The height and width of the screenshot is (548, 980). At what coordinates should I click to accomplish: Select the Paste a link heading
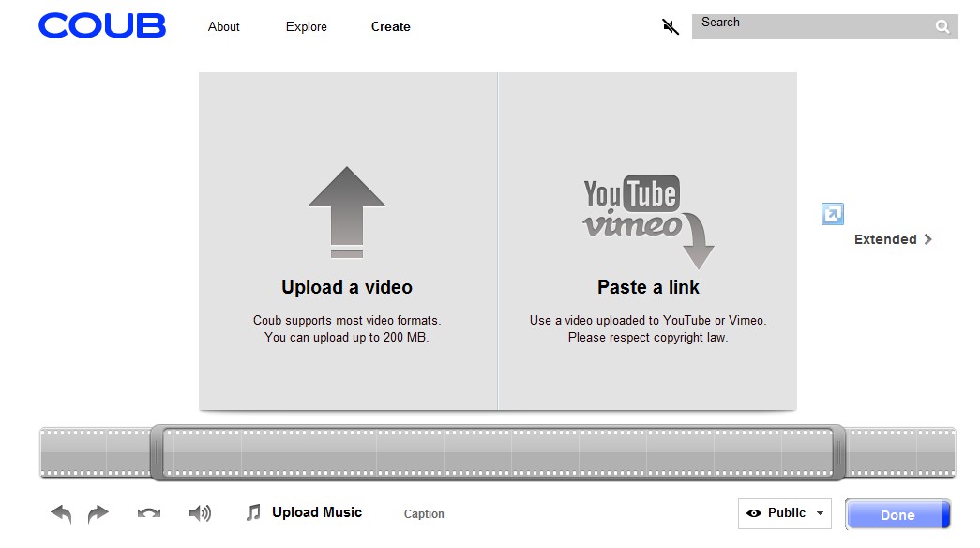click(648, 287)
